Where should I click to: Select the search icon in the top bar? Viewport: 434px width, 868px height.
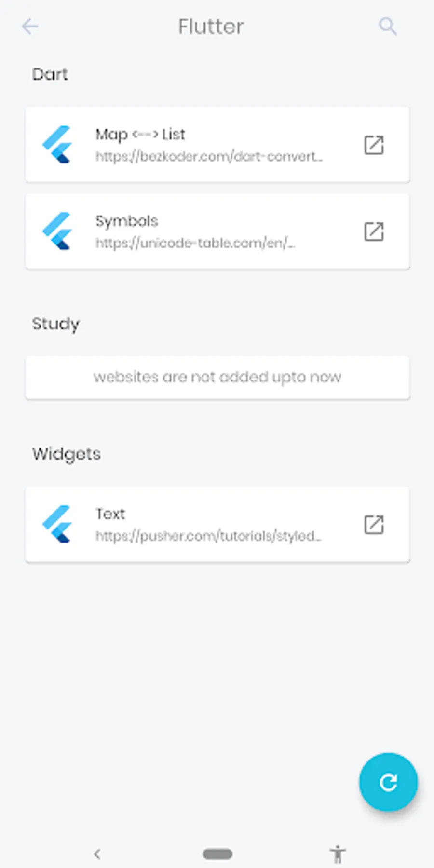[x=388, y=27]
